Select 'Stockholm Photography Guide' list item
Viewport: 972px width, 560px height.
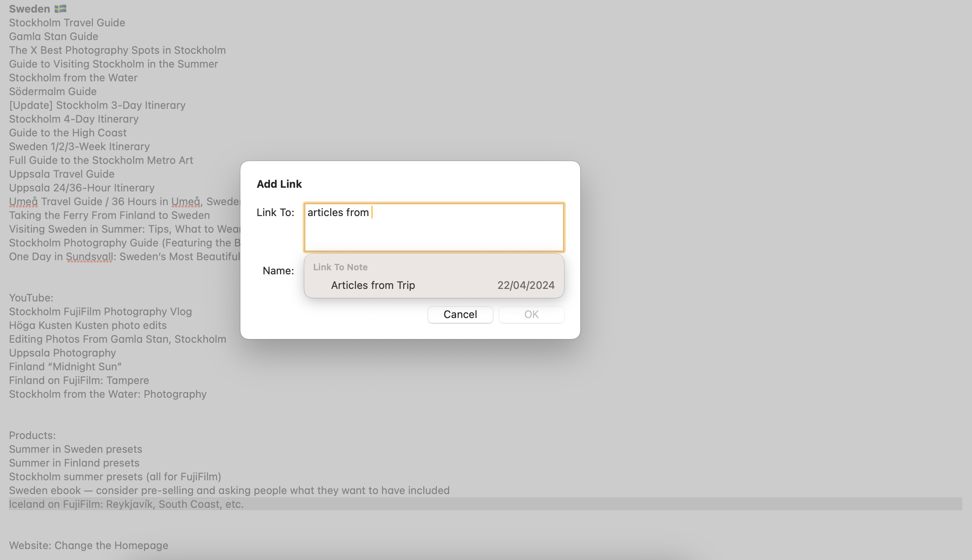[x=123, y=242]
